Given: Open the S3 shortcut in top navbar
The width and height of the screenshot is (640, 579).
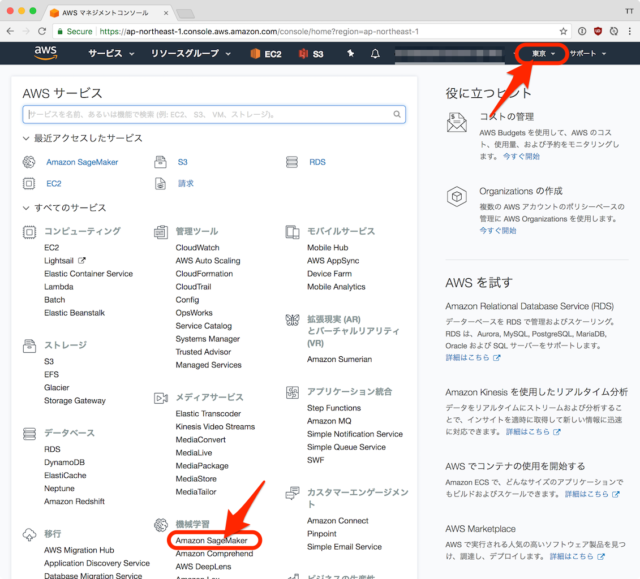Looking at the screenshot, I should pos(311,54).
